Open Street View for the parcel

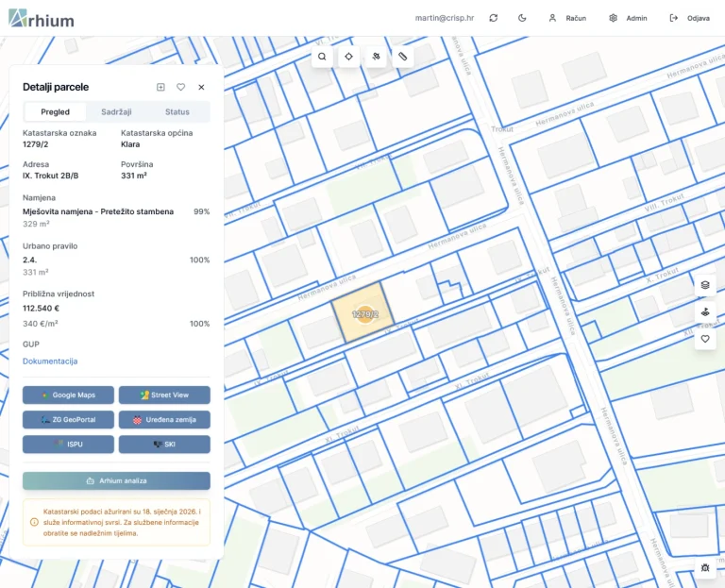[x=164, y=395]
